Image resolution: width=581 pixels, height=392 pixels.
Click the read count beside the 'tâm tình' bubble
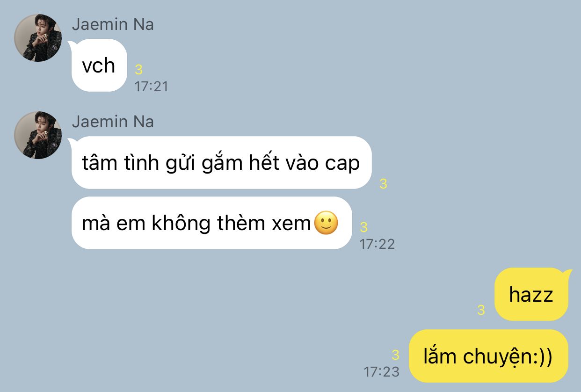[383, 184]
